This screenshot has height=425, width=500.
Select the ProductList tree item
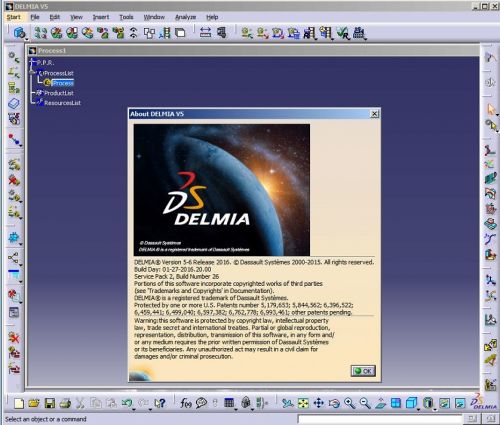click(59, 93)
